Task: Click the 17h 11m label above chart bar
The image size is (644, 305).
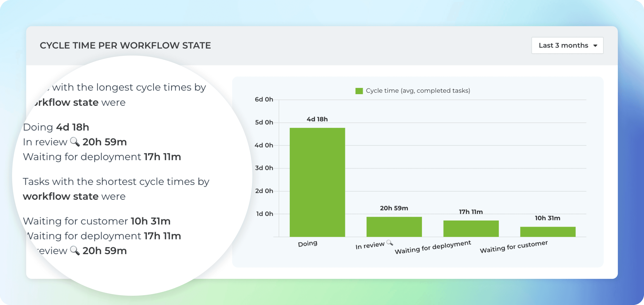Action: [x=471, y=212]
